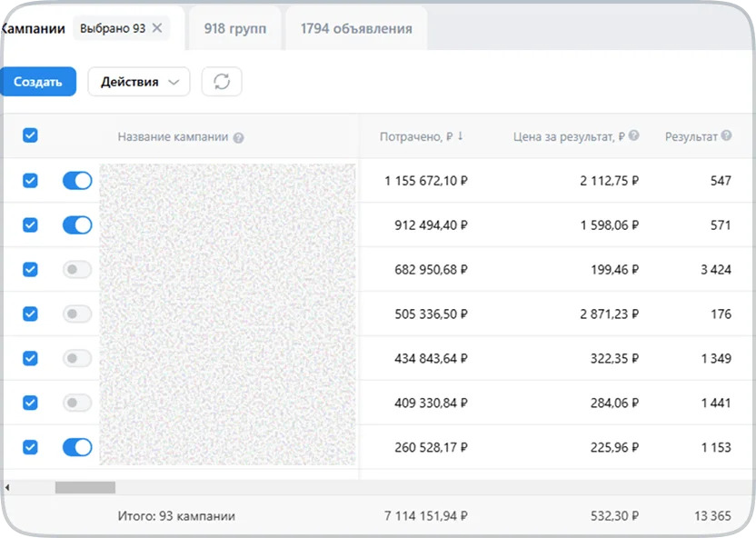Enable toggle for campaign spending 409 330,84 ₽
Viewport: 756px width, 538px height.
77,403
